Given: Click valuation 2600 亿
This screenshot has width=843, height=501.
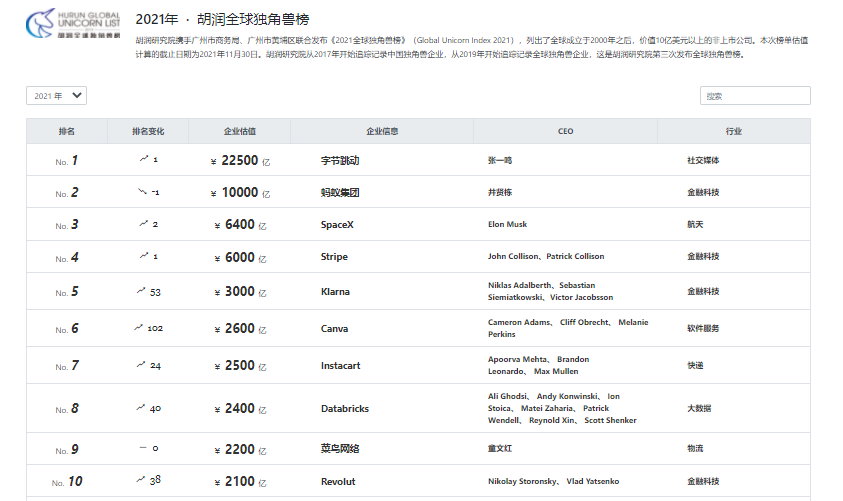Looking at the screenshot, I should click(x=240, y=328).
